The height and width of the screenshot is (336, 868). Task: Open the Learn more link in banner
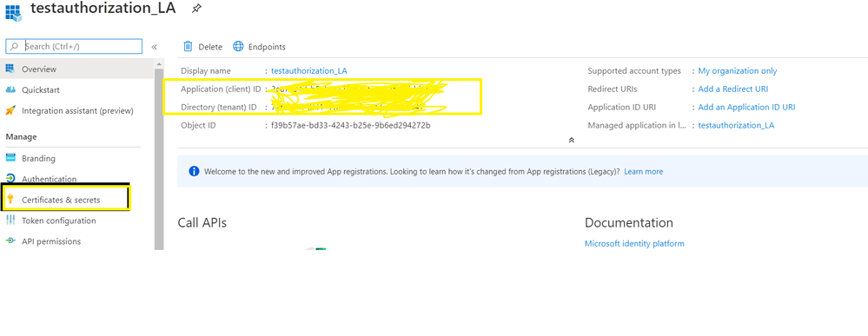[x=643, y=172]
